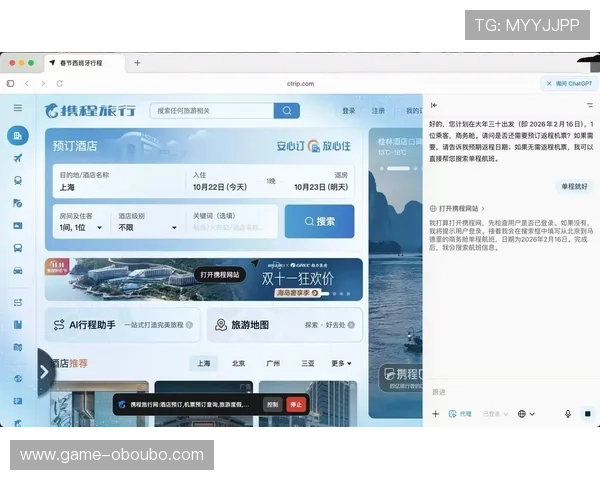Select the 北京 hotel recommendation tab
The height and width of the screenshot is (480, 600).
point(238,363)
